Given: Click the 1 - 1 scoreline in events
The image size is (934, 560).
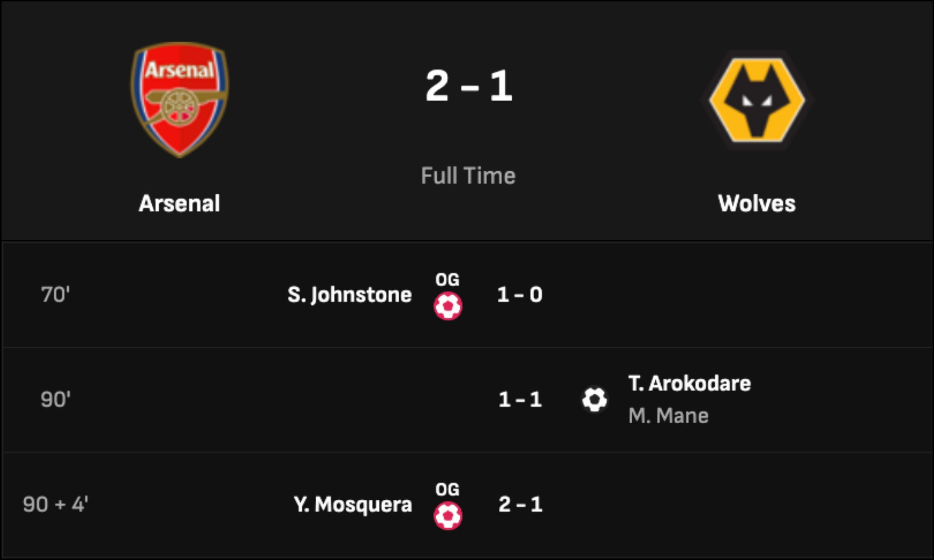Looking at the screenshot, I should tap(520, 399).
